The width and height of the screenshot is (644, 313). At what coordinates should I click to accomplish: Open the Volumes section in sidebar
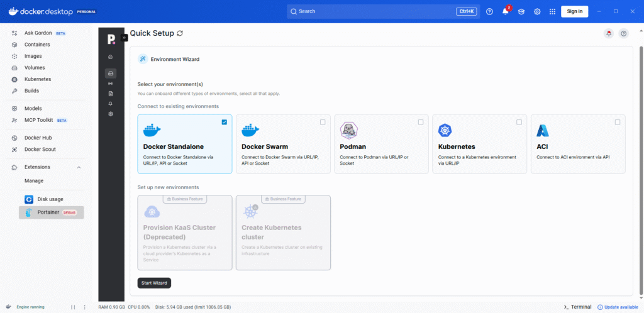[x=35, y=67]
